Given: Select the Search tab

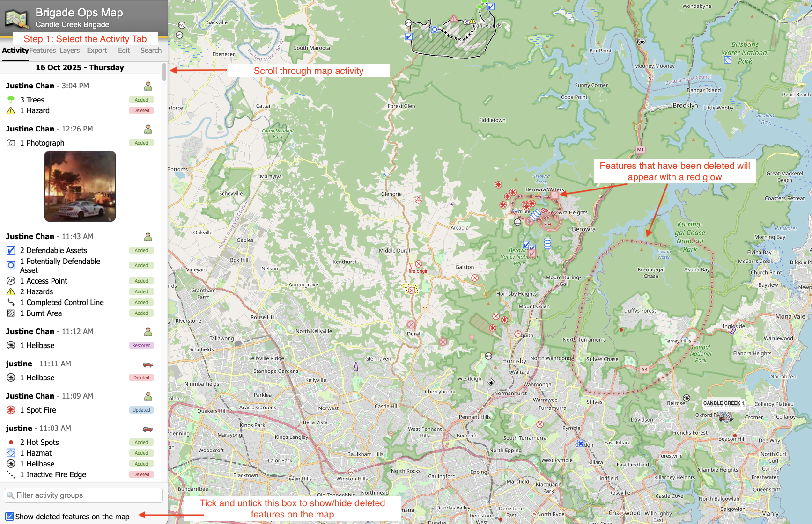Looking at the screenshot, I should coord(151,51).
